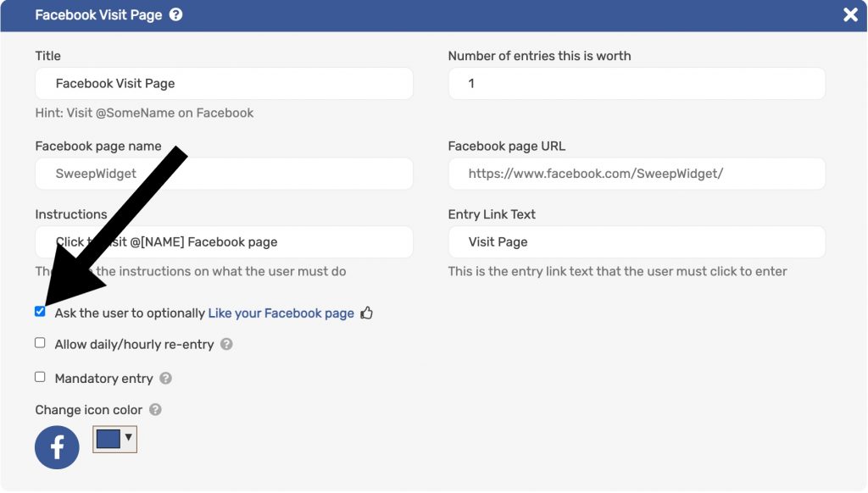Image resolution: width=868 pixels, height=493 pixels.
Task: Click the Facebook page name field
Action: point(224,174)
